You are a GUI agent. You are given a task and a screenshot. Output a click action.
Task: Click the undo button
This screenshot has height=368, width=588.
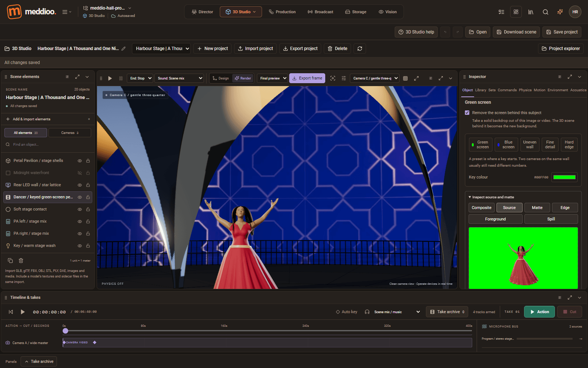[445, 32]
